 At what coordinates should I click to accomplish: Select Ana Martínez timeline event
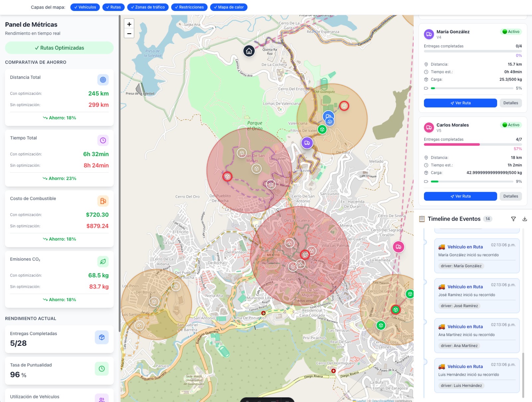pos(476,335)
